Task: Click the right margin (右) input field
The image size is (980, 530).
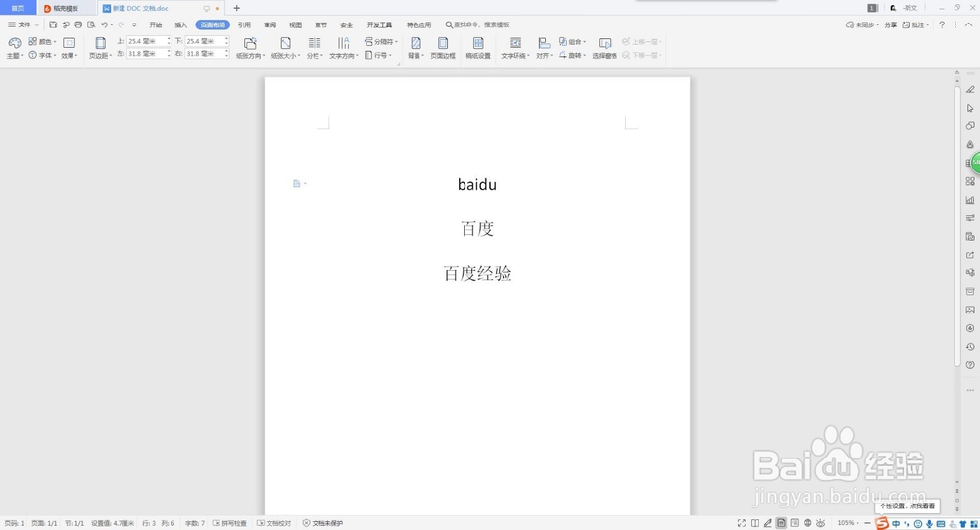Action: [x=205, y=54]
